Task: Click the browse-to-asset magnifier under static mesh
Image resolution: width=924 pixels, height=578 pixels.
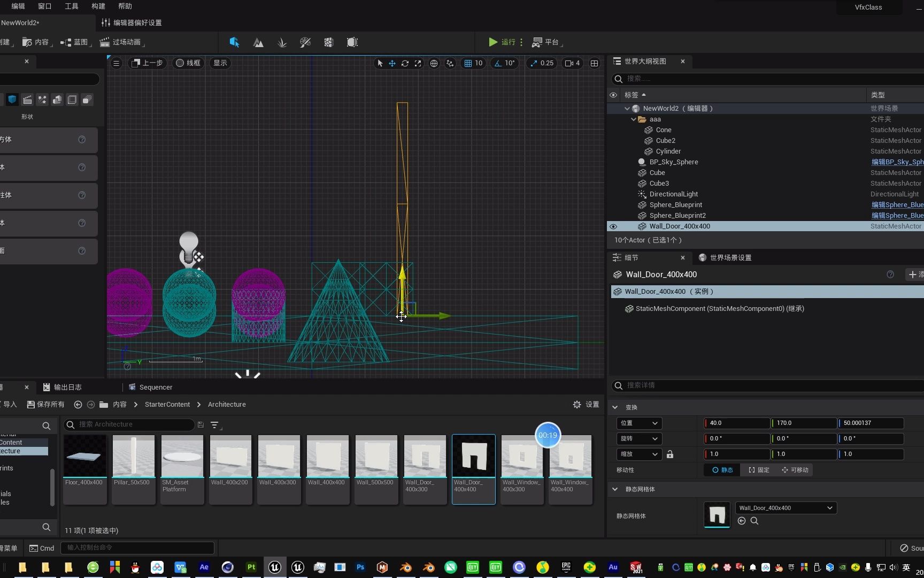Action: click(754, 521)
